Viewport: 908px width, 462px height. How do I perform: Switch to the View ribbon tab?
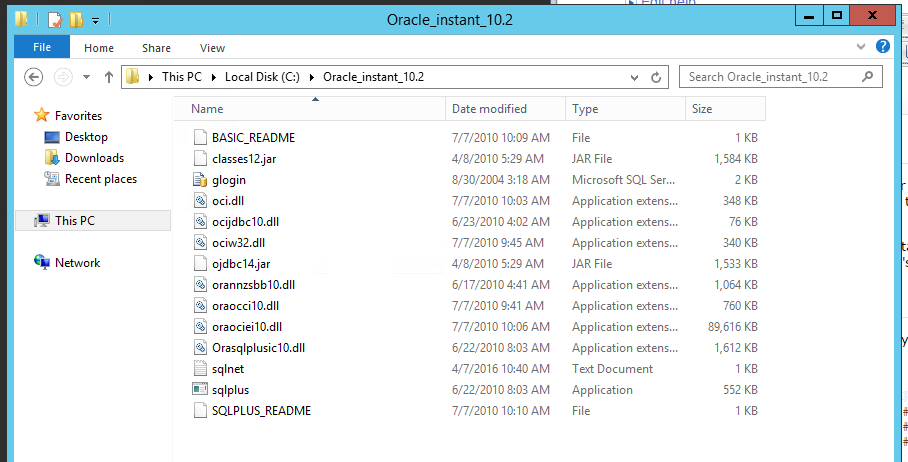tap(212, 47)
